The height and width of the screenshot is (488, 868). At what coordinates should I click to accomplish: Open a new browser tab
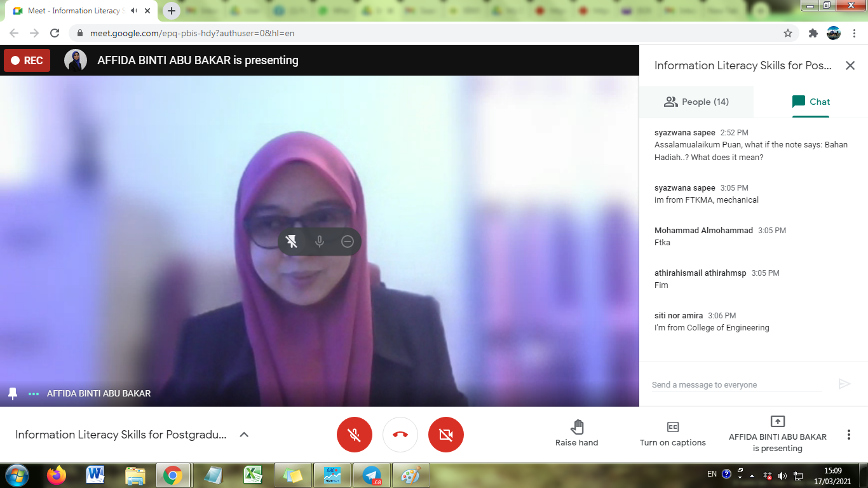coord(171,11)
